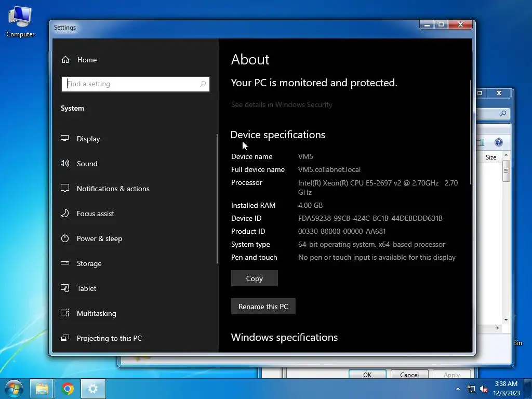The image size is (532, 399).
Task: Open the Power & sleep icon
Action: click(x=65, y=238)
